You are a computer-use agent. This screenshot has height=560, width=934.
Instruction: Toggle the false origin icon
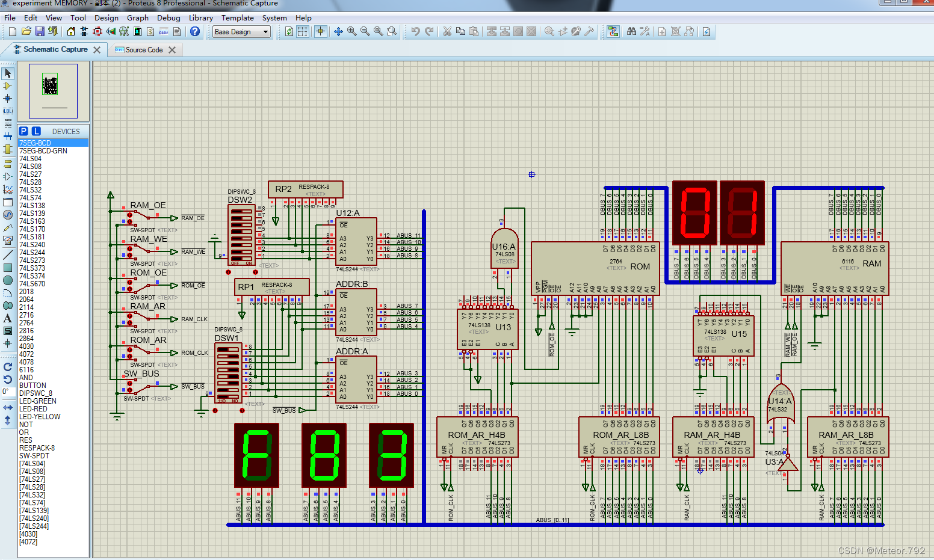pos(321,31)
